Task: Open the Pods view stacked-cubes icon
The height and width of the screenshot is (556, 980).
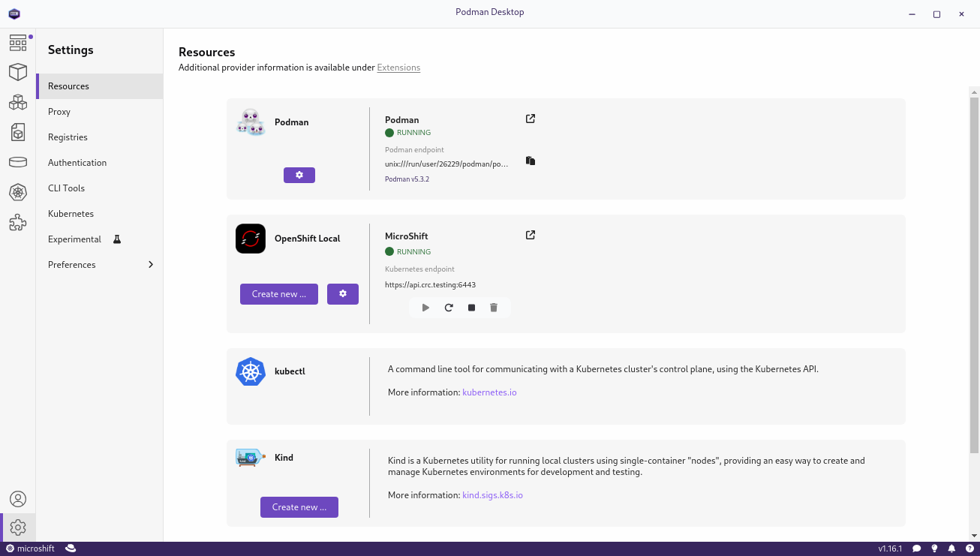Action: pyautogui.click(x=18, y=102)
